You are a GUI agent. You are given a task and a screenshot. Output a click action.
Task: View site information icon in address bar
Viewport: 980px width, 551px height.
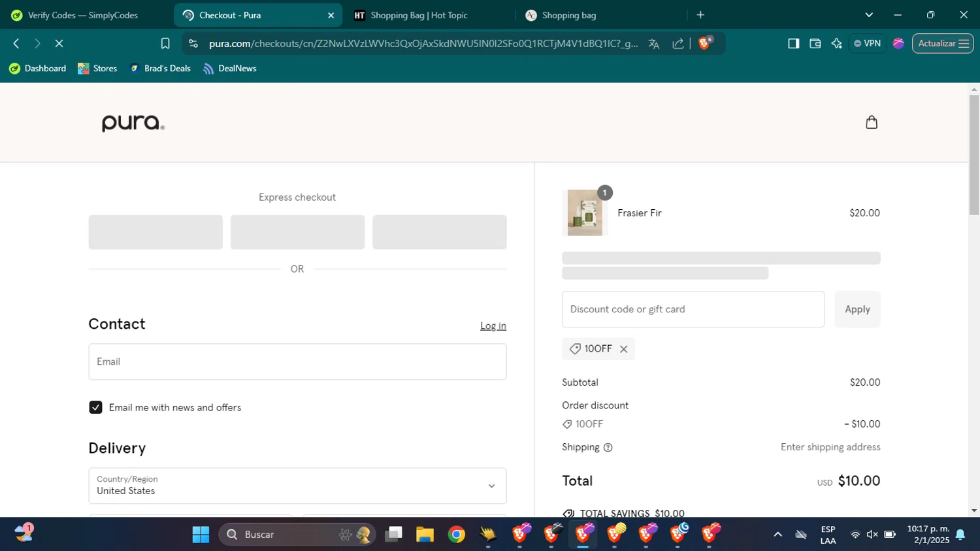pyautogui.click(x=193, y=43)
